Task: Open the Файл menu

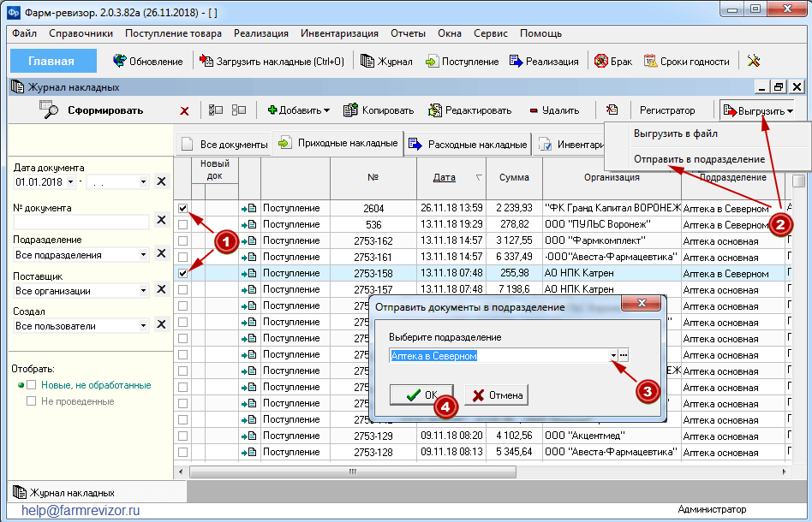Action: tap(24, 33)
